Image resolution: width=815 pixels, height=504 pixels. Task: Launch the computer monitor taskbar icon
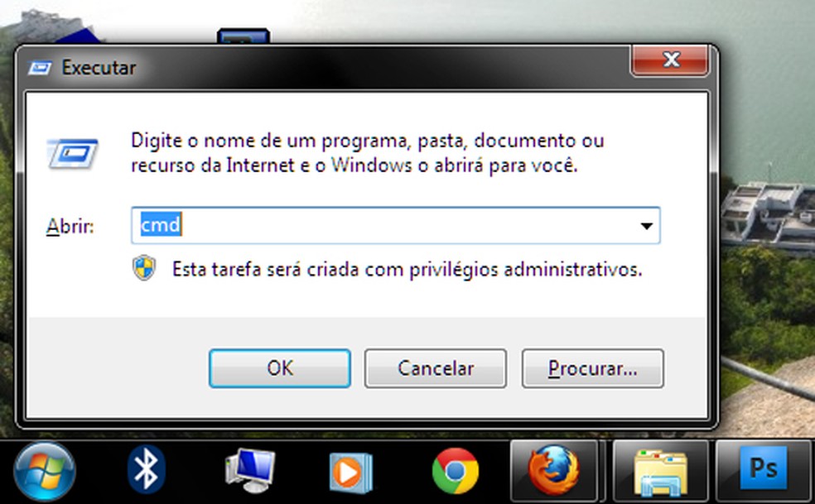pos(250,471)
